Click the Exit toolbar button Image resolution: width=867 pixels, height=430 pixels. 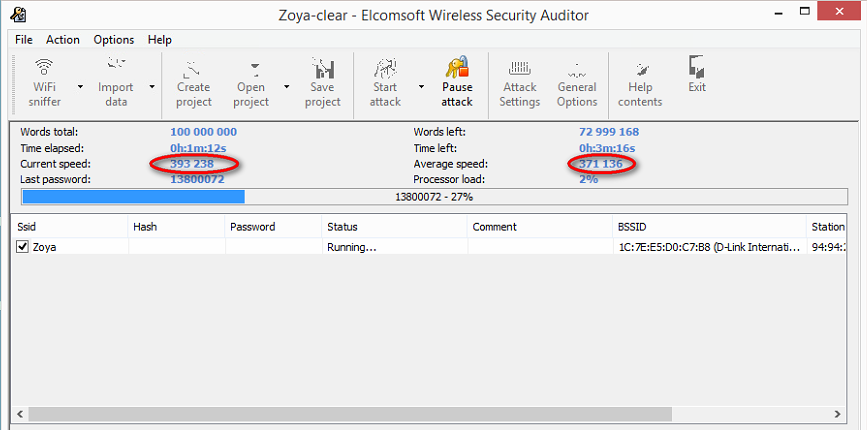point(697,75)
